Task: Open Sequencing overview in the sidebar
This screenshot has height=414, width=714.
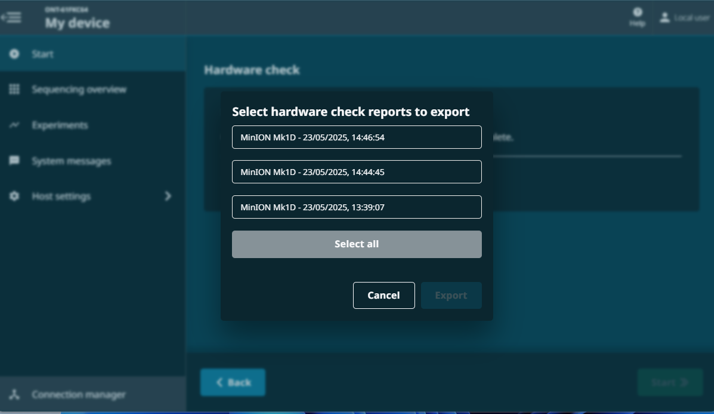Action: click(x=92, y=89)
